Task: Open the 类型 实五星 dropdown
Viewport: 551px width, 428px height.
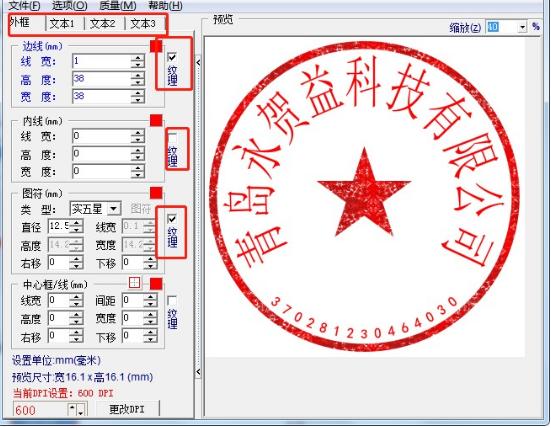Action: click(x=113, y=209)
